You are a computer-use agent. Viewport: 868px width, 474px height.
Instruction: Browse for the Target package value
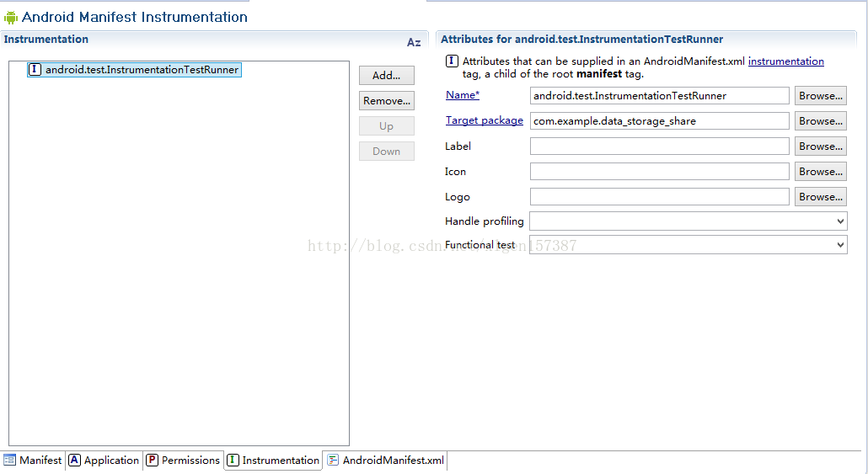click(x=820, y=121)
